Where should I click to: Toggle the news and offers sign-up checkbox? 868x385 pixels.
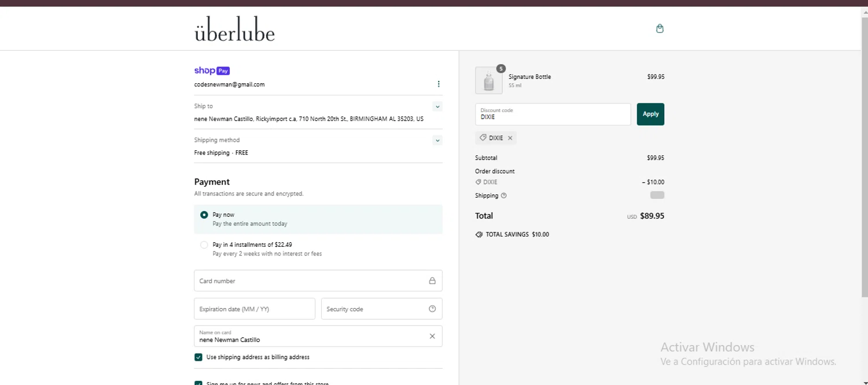click(198, 383)
